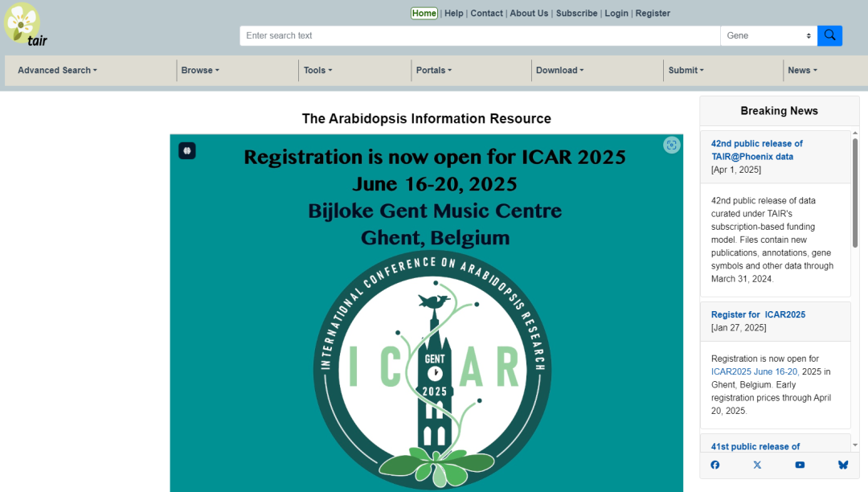Click the [Apr 1, 2025] date text

pos(735,170)
